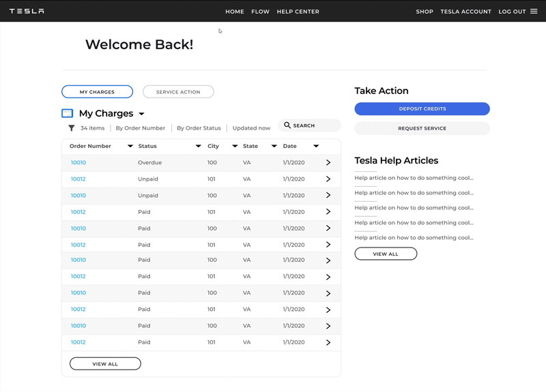Open the hamburger menu icon
This screenshot has height=392, width=546.
pyautogui.click(x=534, y=12)
